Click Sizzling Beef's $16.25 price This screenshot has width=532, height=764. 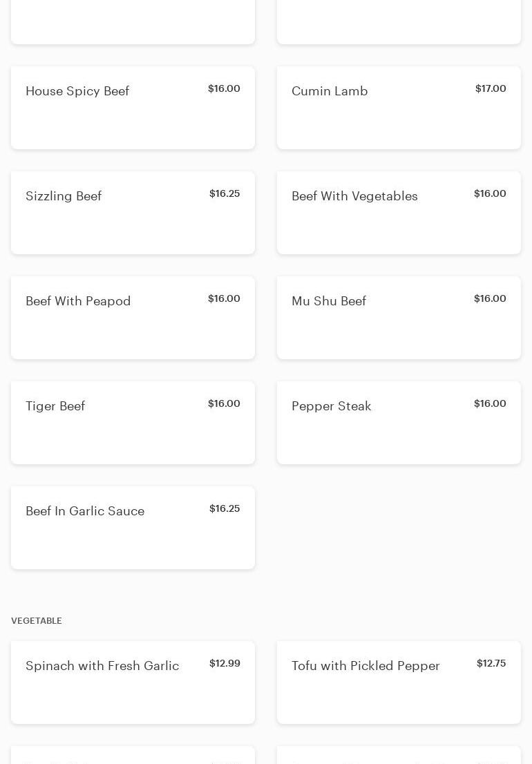[225, 193]
